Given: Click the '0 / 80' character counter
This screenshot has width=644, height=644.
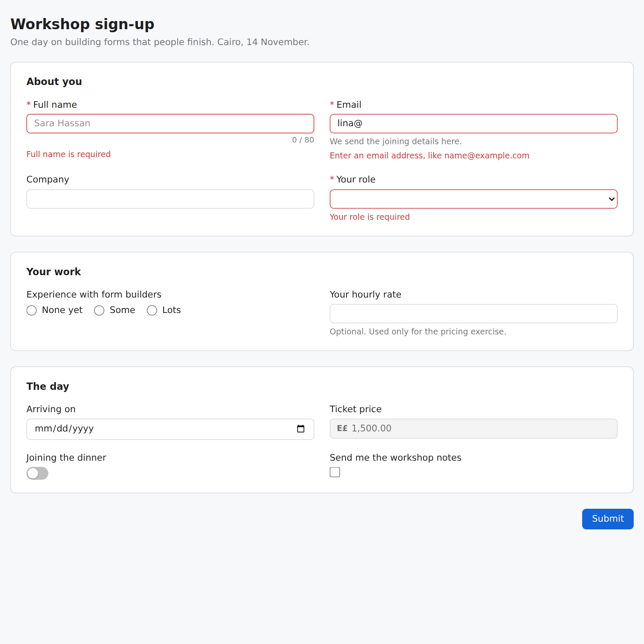Looking at the screenshot, I should (x=303, y=140).
